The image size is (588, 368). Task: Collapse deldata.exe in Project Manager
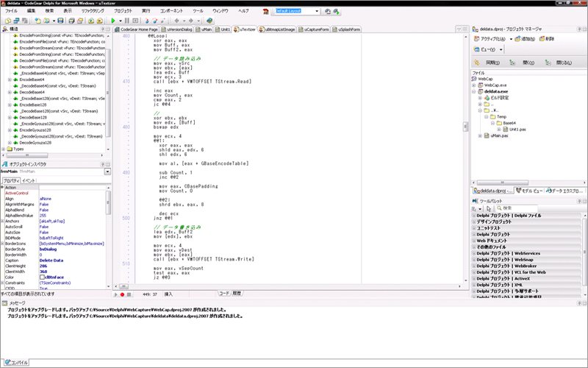pos(474,91)
